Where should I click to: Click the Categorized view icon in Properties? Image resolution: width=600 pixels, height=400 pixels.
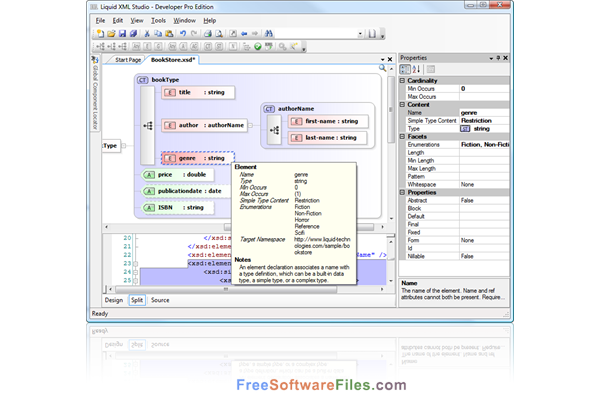pyautogui.click(x=405, y=69)
